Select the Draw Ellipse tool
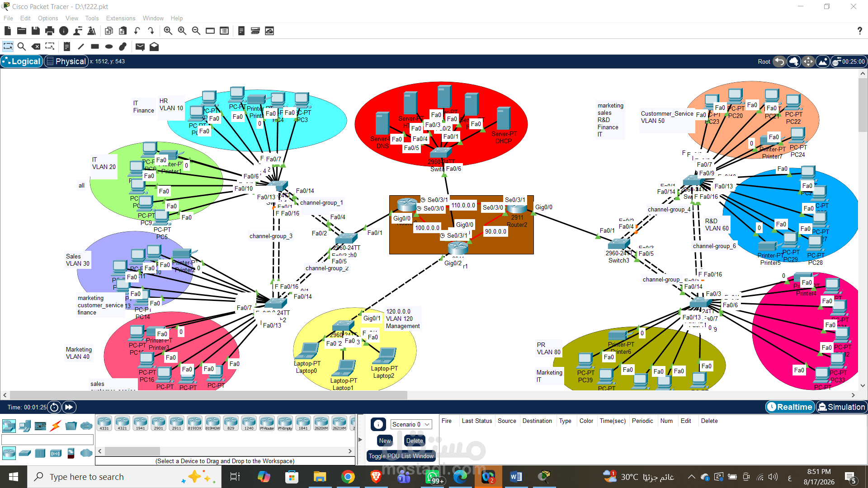868x488 pixels. pyautogui.click(x=109, y=47)
